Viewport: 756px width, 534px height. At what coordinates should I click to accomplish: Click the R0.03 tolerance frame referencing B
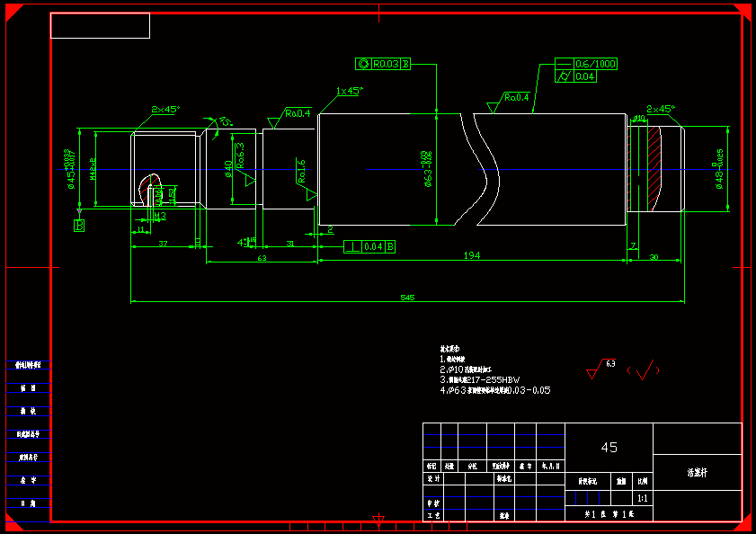pyautogui.click(x=383, y=64)
